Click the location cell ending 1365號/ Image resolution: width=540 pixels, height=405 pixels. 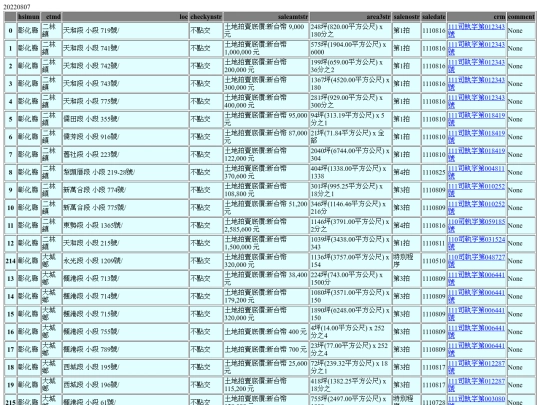pyautogui.click(x=125, y=226)
